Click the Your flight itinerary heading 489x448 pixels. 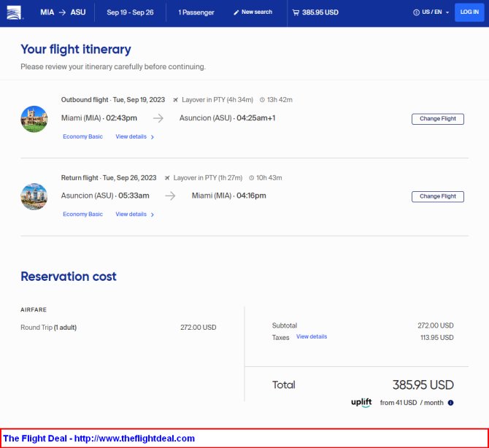pos(76,50)
